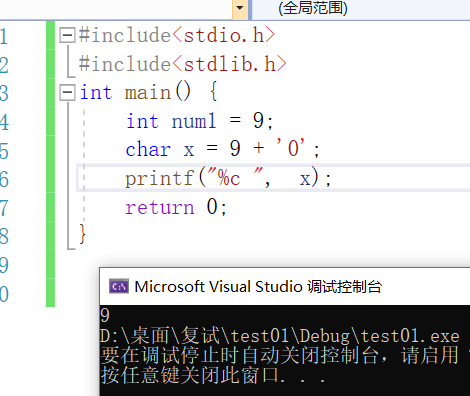Screen dimensions: 470x396
Task: Click the stdio.h include text
Action: pos(224,35)
